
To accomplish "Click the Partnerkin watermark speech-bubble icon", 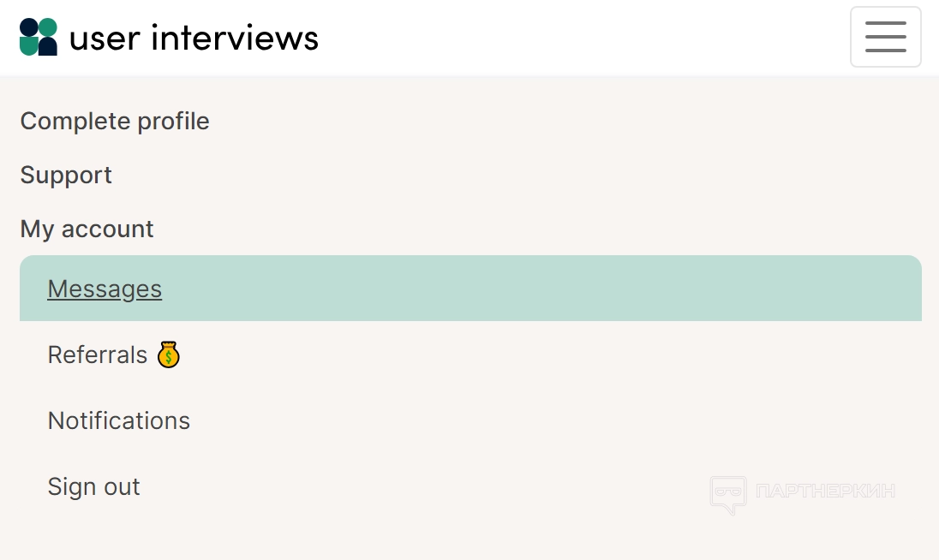I will [727, 494].
